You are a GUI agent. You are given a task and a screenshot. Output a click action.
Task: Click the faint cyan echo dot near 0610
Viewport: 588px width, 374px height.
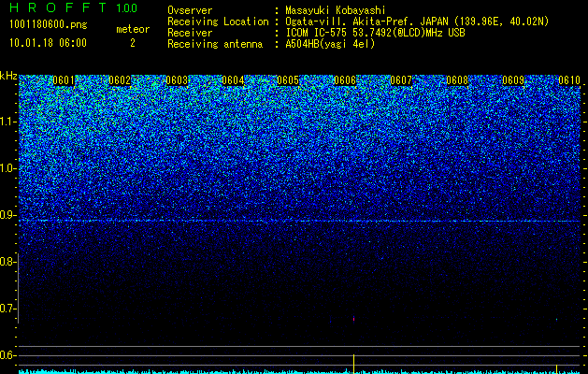(556, 320)
